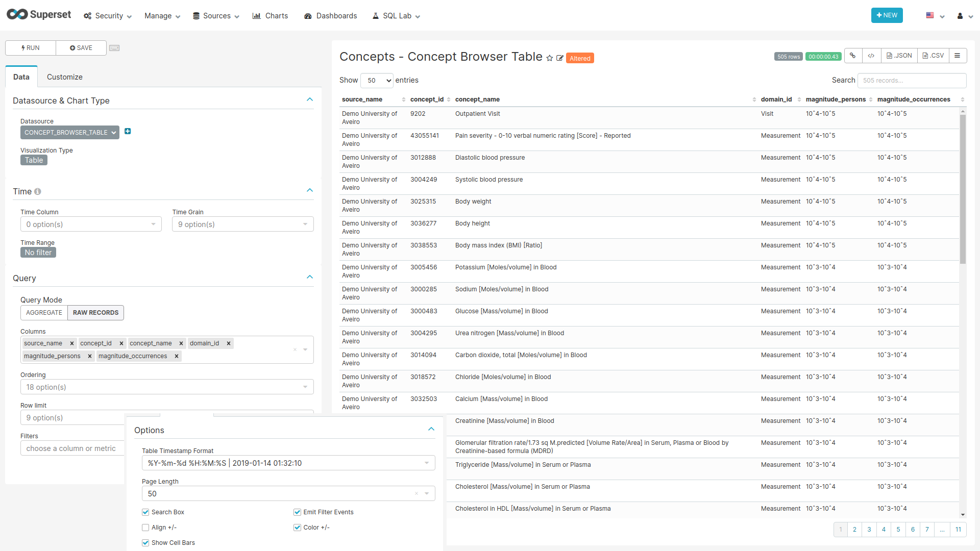Focus the Search records input field
The height and width of the screenshot is (551, 980).
912,81
